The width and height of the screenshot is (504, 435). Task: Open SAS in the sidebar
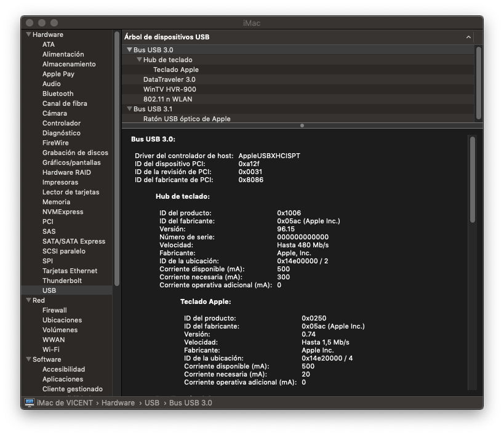click(49, 231)
